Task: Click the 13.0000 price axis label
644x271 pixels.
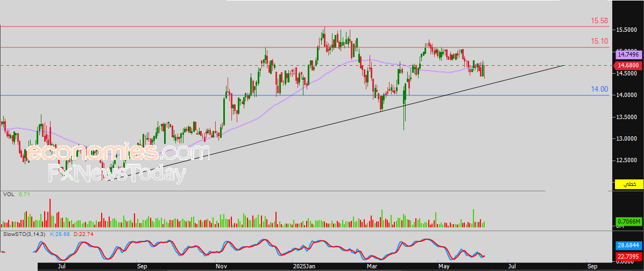Action: tap(626, 138)
